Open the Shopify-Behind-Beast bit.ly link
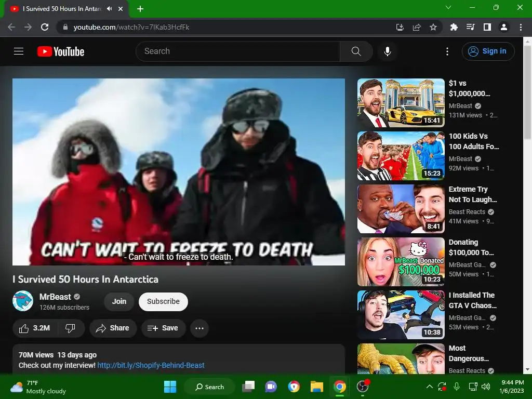The width and height of the screenshot is (532, 399). pos(151,365)
